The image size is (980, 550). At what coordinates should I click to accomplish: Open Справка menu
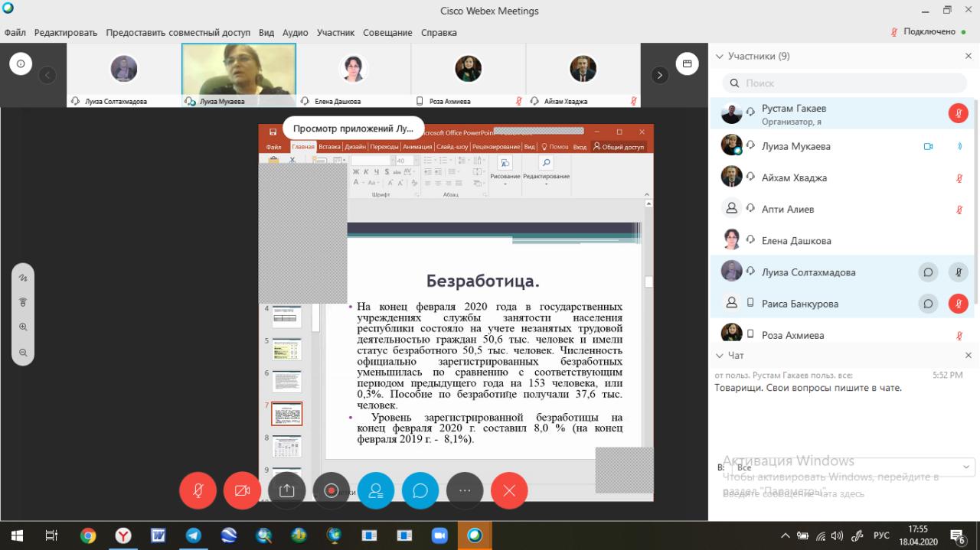click(439, 32)
